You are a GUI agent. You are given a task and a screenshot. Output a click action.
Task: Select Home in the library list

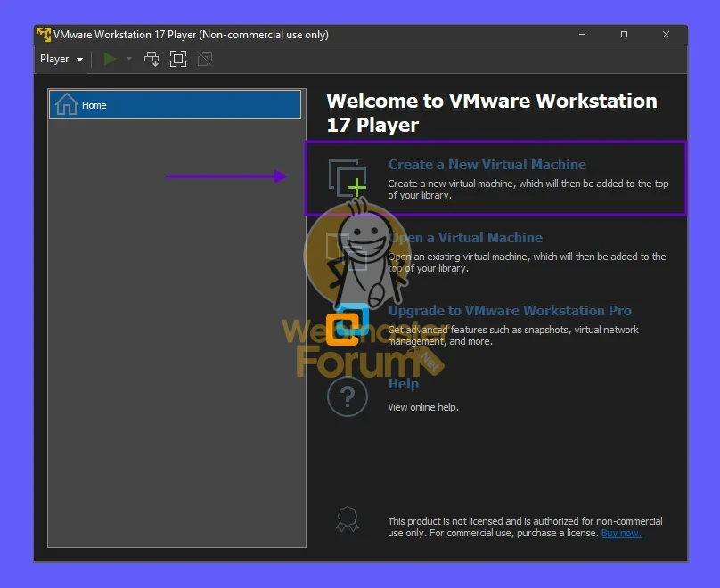tap(175, 105)
